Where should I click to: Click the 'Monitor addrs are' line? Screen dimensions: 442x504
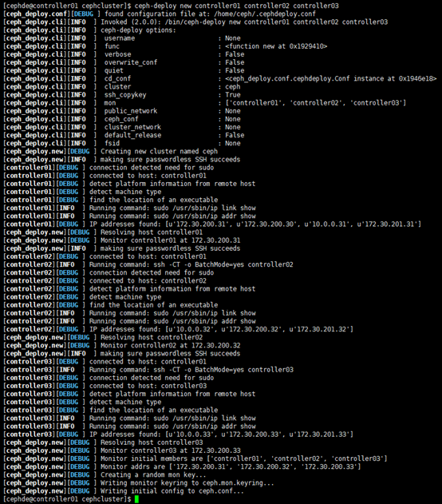click(182, 466)
